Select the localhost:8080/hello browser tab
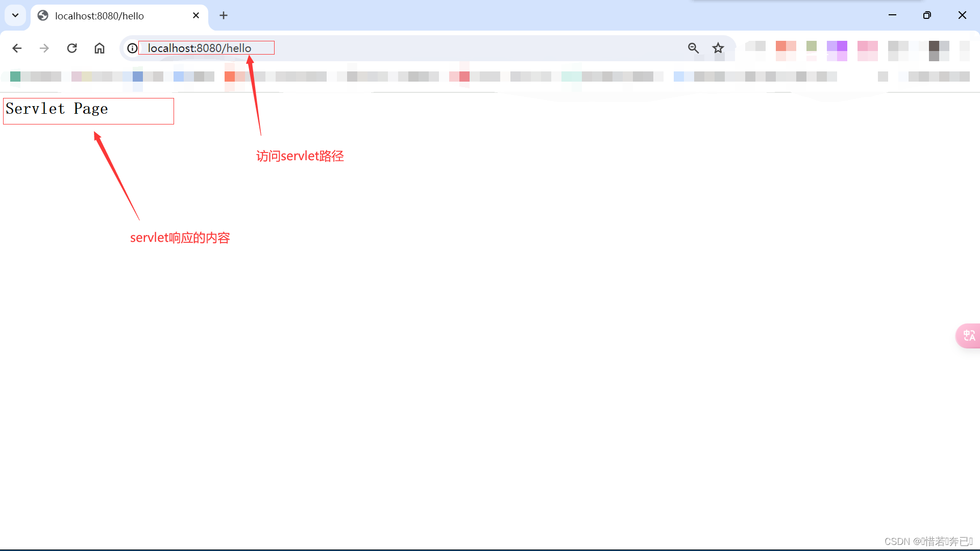This screenshot has width=980, height=551. [100, 16]
